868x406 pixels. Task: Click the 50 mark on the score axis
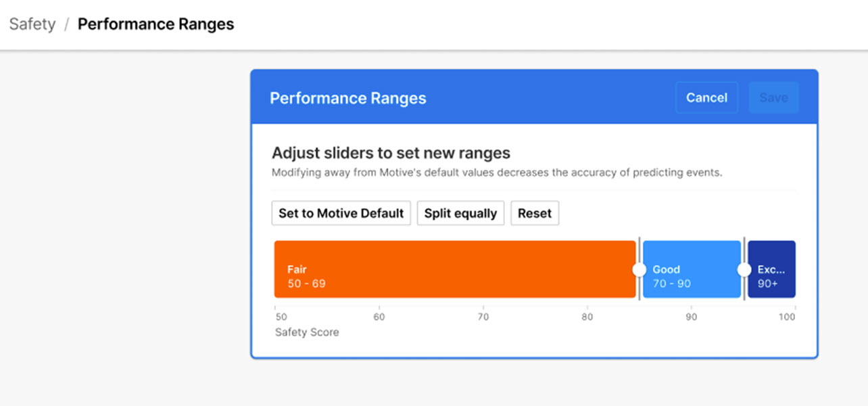click(281, 317)
